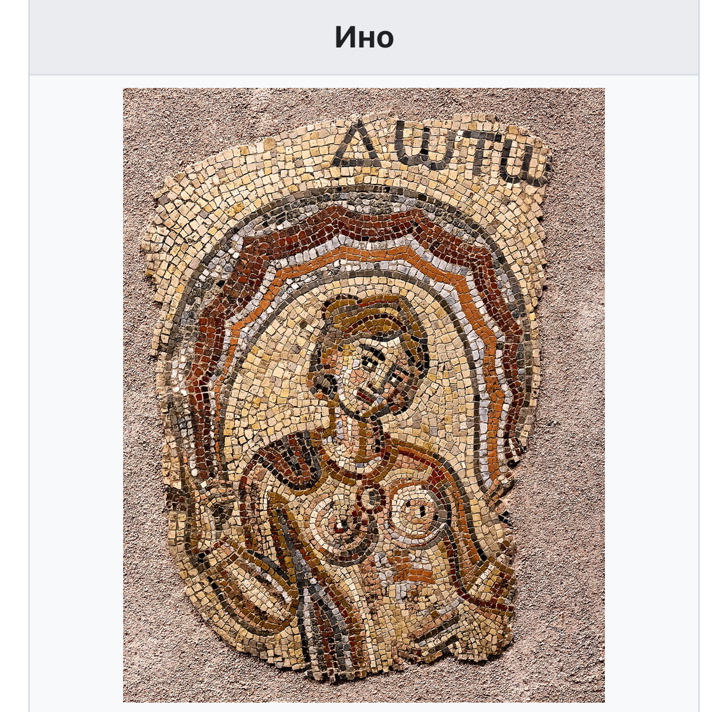728x712 pixels.
Task: Click the infobox title Ино
Action: coord(364,37)
